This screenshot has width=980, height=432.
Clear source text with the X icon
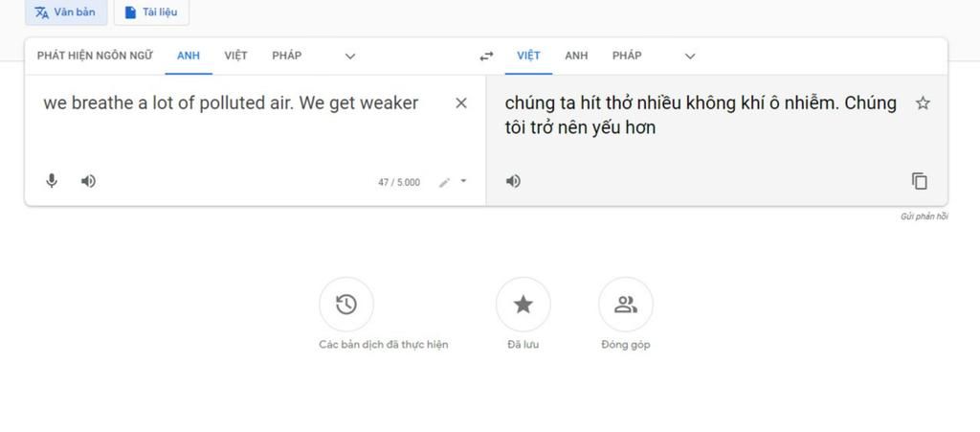click(x=461, y=103)
